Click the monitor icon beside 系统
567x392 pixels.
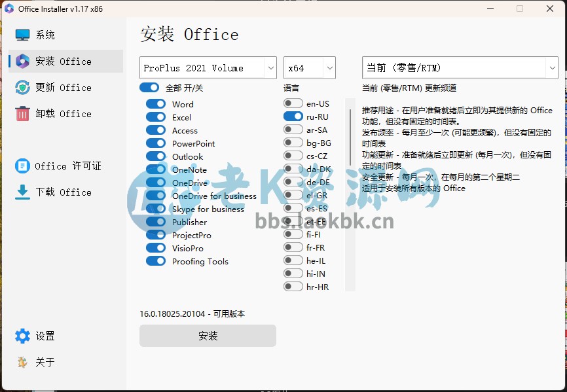(22, 35)
